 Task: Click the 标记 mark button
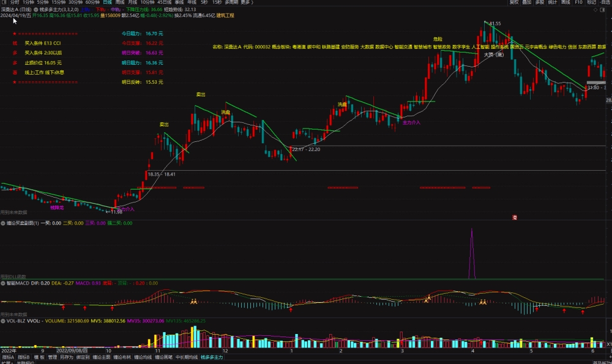[x=591, y=2]
